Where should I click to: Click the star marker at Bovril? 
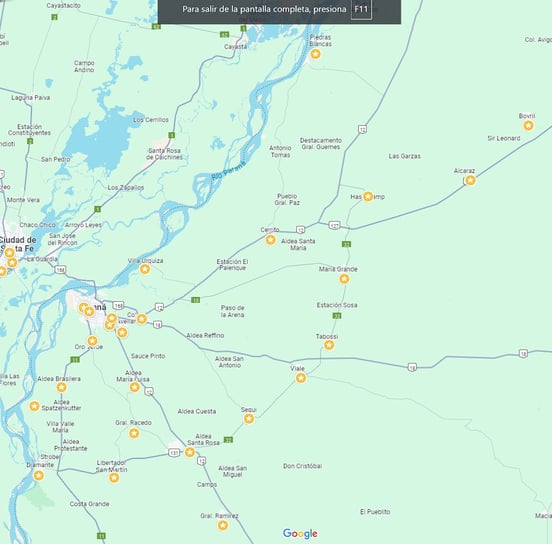pyautogui.click(x=528, y=125)
